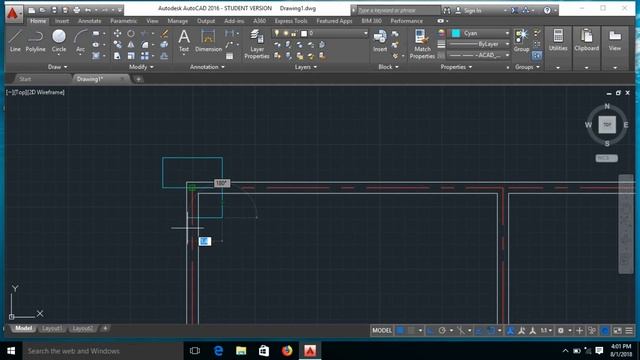Select the Rotate tool in Modify
The height and width of the screenshot is (360, 640).
click(131, 33)
